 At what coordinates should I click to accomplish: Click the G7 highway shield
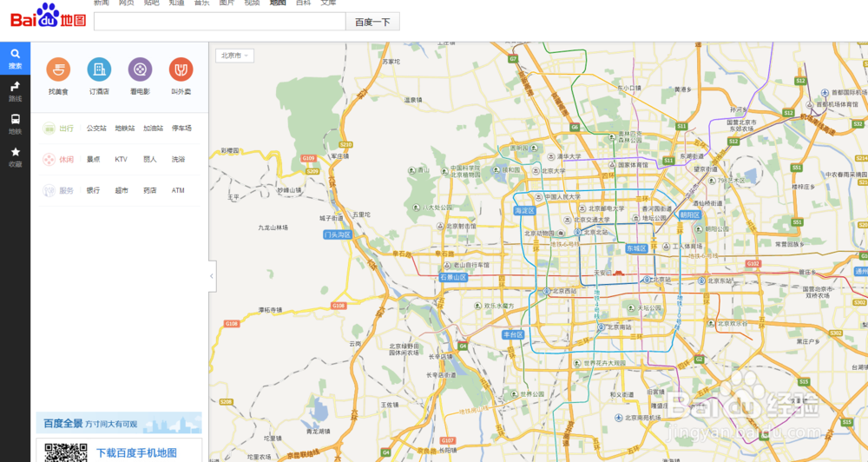coord(513,59)
